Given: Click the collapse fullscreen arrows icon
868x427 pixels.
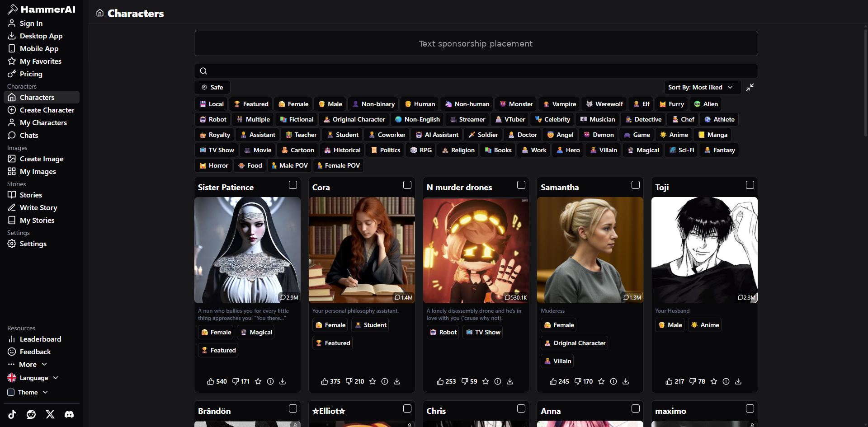Looking at the screenshot, I should (750, 87).
